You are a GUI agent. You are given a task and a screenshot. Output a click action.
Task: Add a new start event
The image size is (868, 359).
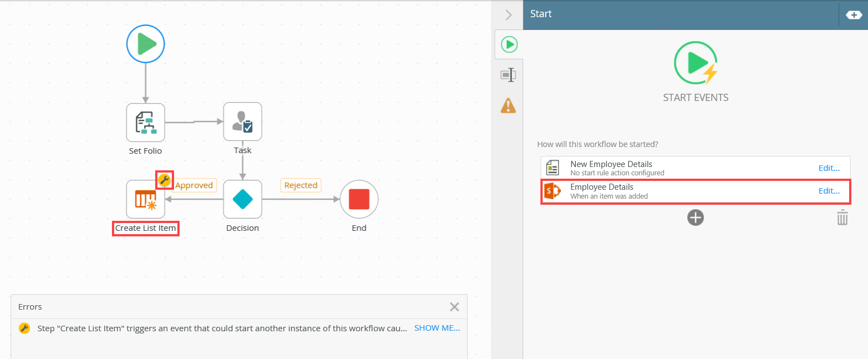pos(695,218)
